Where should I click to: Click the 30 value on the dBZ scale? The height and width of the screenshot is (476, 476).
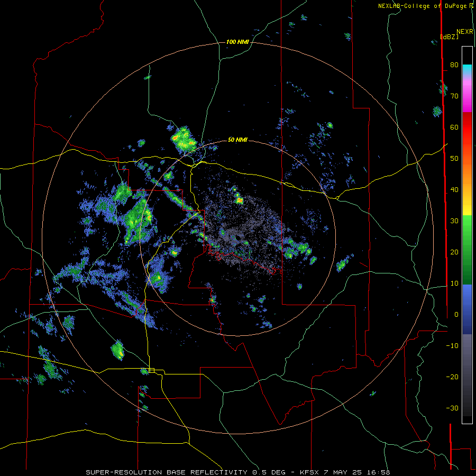(x=454, y=221)
